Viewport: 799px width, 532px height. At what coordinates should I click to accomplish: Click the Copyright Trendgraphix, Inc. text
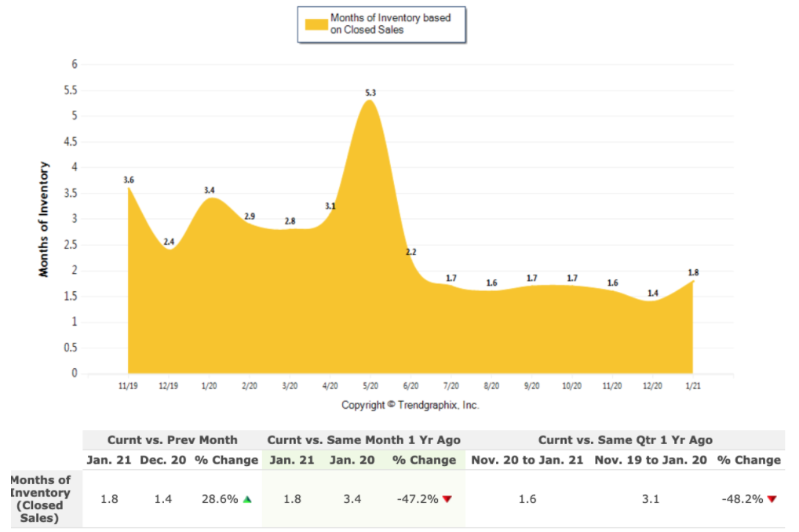410,405
